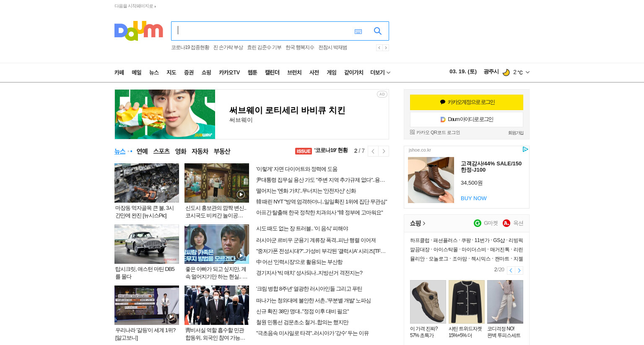Click the Daum logo
This screenshot has height=345, width=644.
(x=138, y=31)
